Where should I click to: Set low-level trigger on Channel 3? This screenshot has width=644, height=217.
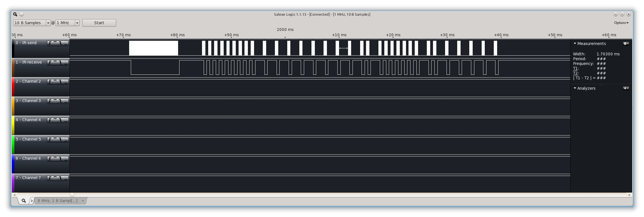[x=66, y=101]
